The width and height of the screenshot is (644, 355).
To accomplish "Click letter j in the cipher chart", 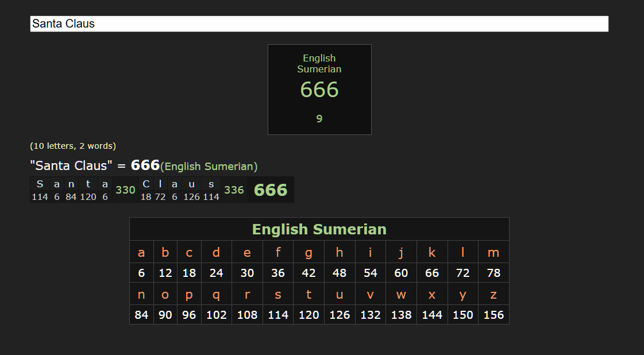I will [401, 252].
